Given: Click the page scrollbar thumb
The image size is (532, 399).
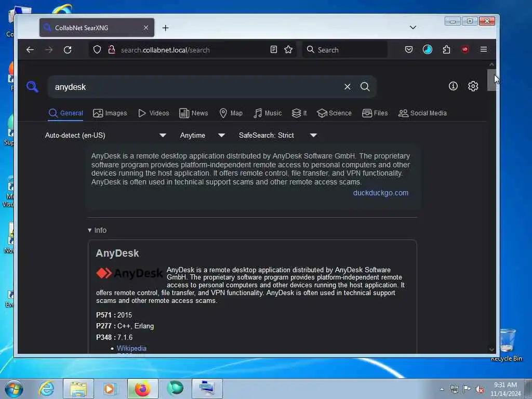Looking at the screenshot, I should tap(491, 80).
